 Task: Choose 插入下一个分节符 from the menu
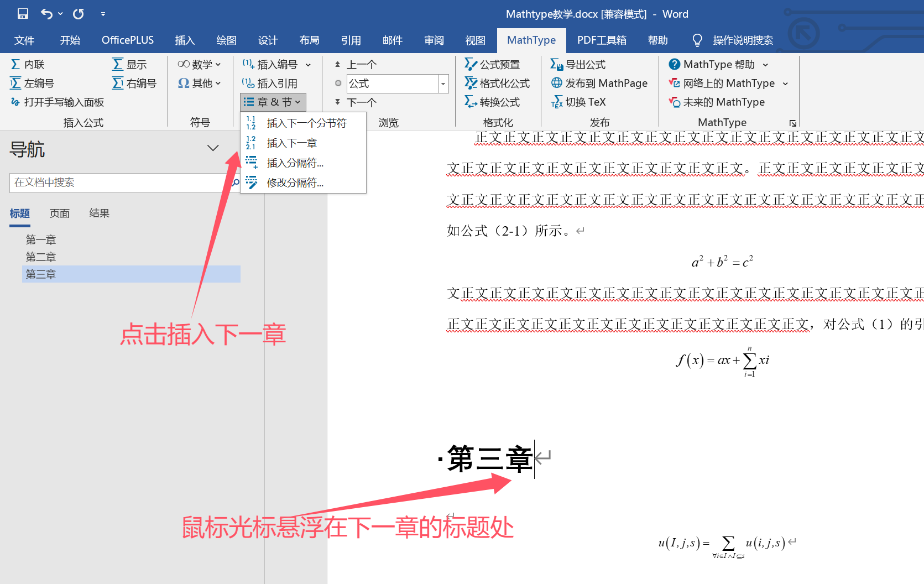(x=303, y=123)
